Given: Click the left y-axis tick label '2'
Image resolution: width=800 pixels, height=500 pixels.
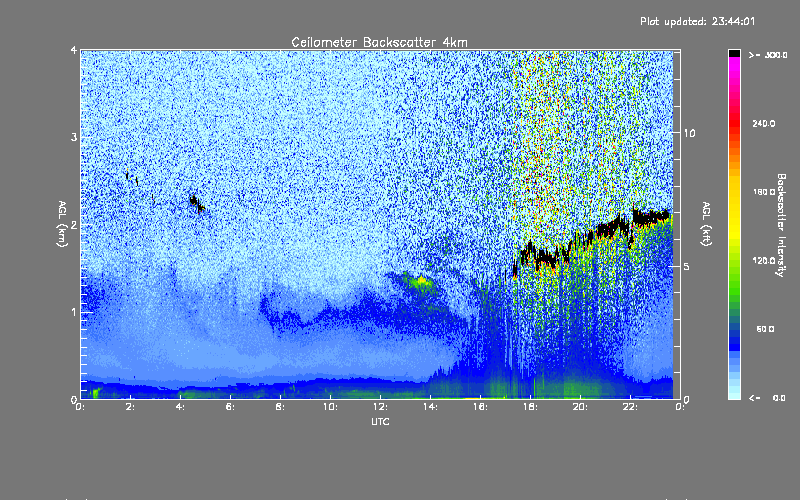Looking at the screenshot, I should click(74, 225).
